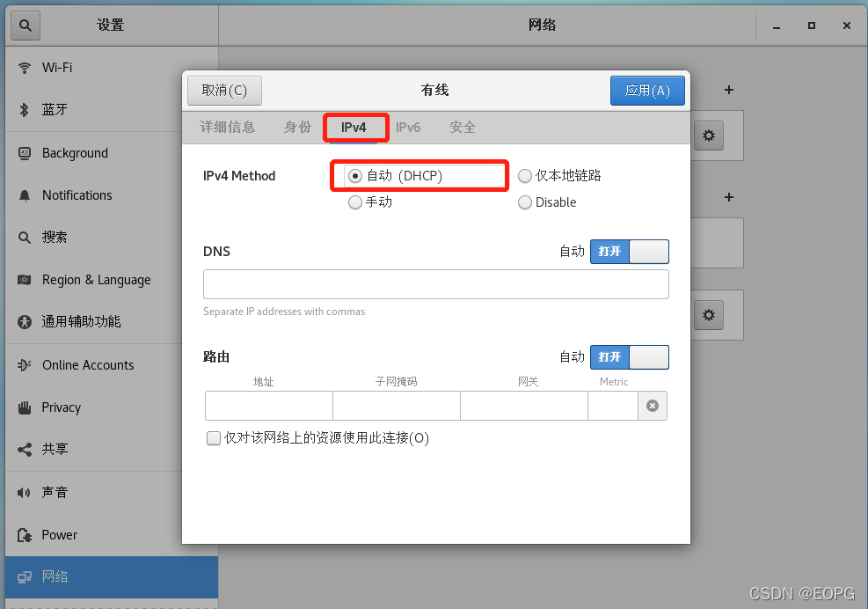Open the Wi-Fi settings panel
The image size is (868, 609).
click(111, 68)
